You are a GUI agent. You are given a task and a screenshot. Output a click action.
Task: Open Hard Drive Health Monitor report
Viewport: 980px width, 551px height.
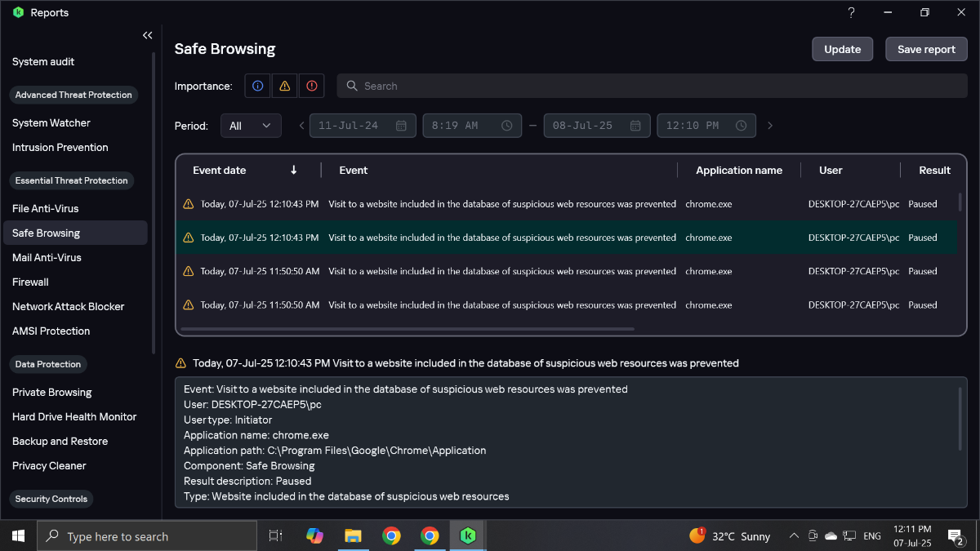(74, 416)
